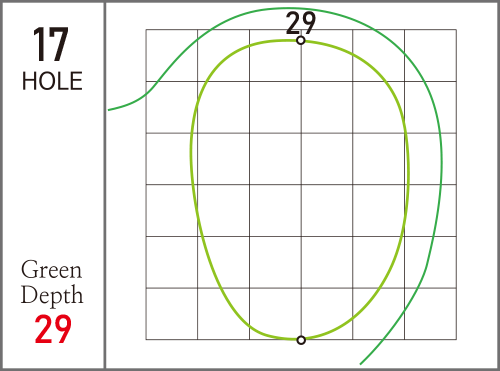500x371 pixels.
Task: Select the large 17 hole number
Action: (x=51, y=45)
